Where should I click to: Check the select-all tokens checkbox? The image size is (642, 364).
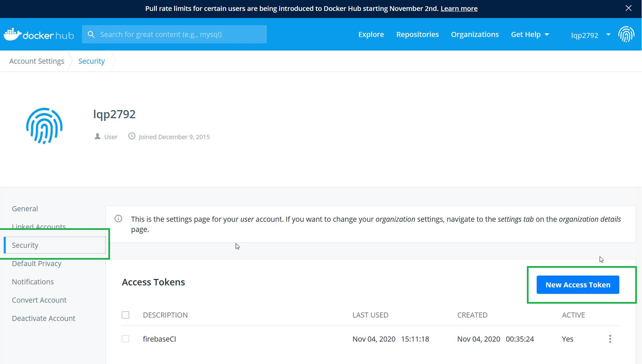coord(125,315)
